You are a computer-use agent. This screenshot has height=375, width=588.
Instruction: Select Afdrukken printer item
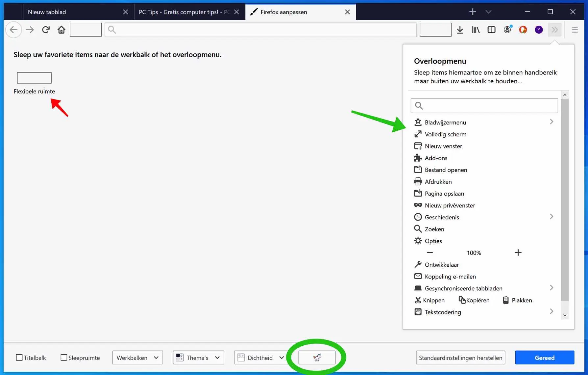pos(484,181)
